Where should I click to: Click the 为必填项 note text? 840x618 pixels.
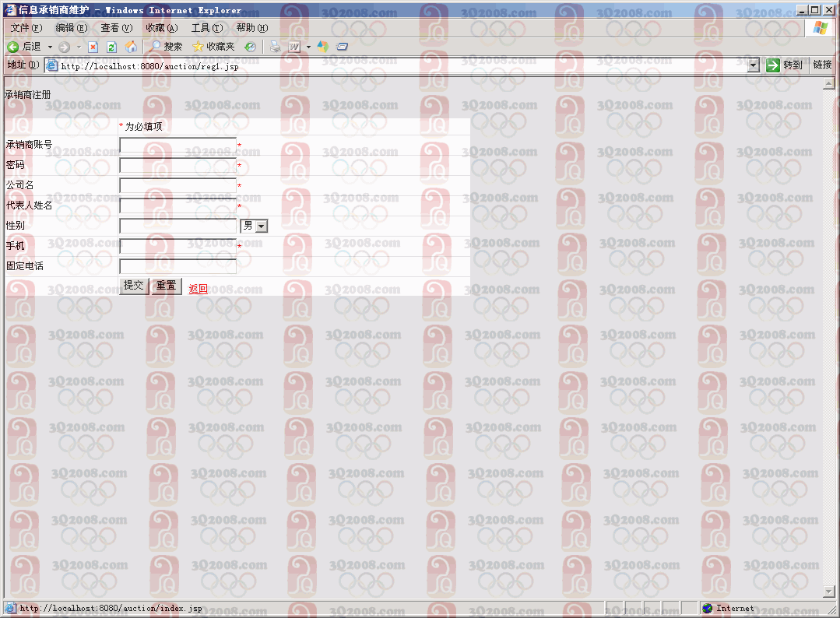(143, 127)
